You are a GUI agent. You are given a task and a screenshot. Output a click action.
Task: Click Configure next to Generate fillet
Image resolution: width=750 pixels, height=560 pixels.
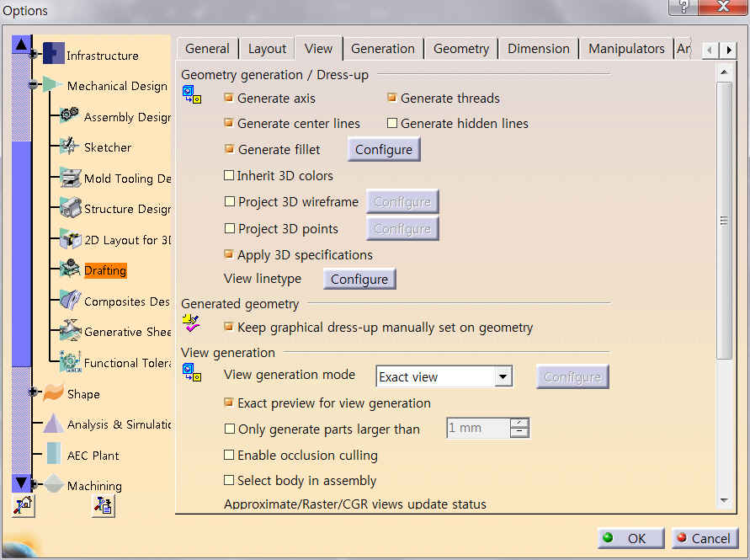(383, 150)
